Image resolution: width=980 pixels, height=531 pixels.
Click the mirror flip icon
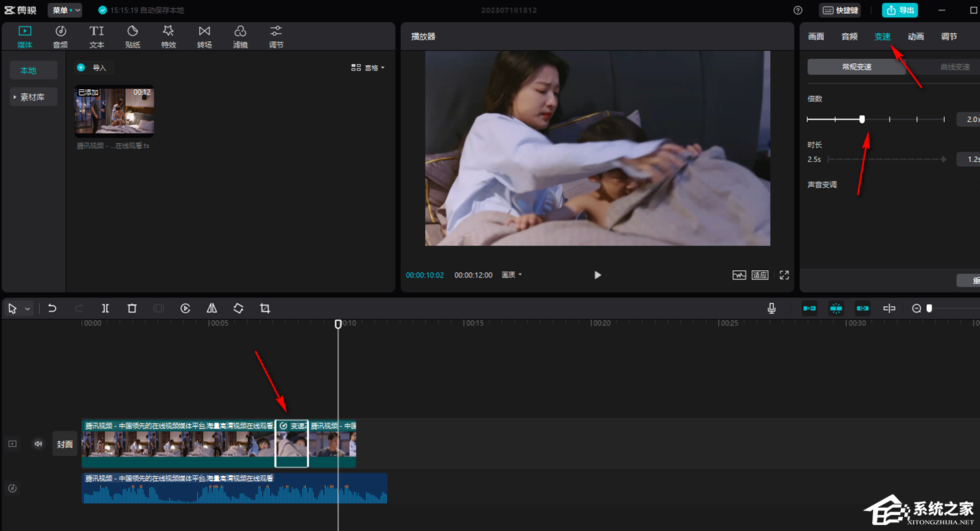(212, 308)
